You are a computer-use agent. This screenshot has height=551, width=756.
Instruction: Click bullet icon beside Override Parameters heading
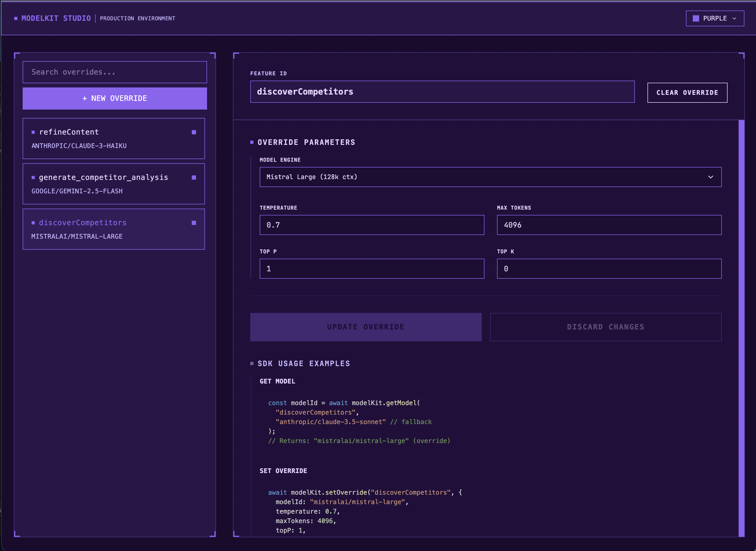click(252, 142)
